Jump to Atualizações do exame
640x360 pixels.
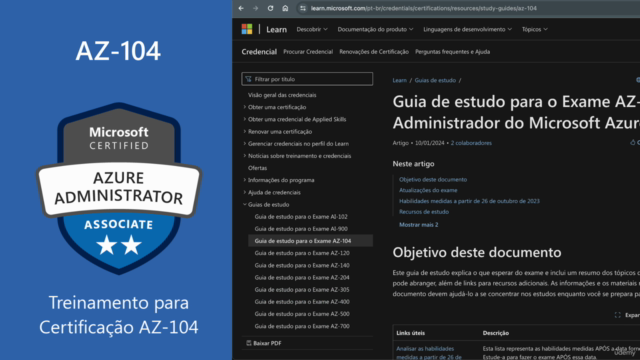[428, 190]
